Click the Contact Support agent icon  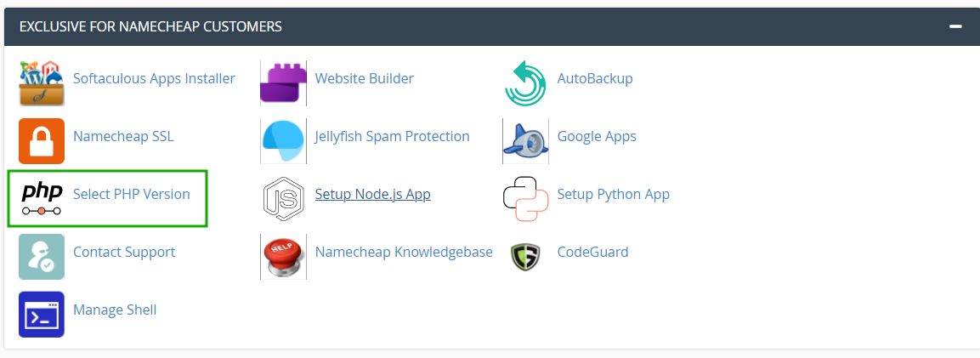pos(42,257)
